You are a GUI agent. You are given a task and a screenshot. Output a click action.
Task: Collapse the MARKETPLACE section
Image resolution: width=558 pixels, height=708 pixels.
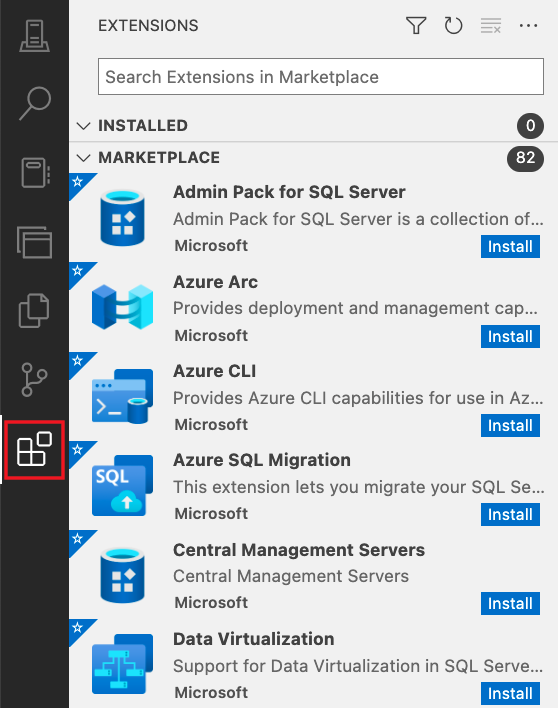coord(84,158)
